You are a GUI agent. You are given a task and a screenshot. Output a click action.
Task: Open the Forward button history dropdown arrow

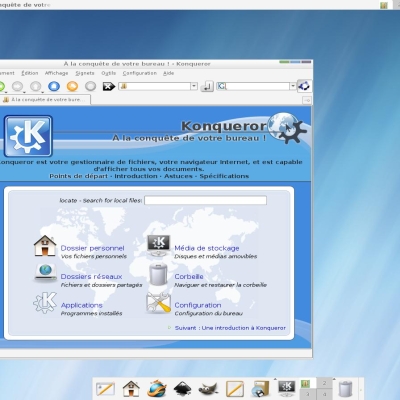point(25,92)
